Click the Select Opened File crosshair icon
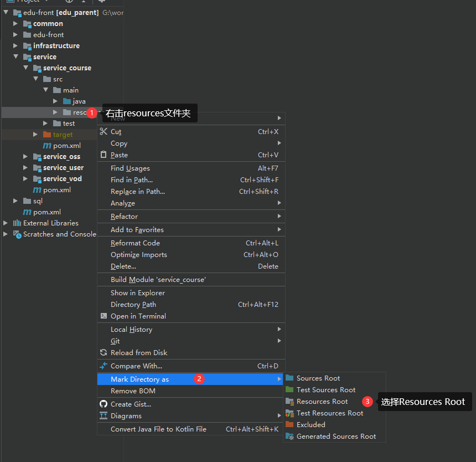 [x=69, y=2]
